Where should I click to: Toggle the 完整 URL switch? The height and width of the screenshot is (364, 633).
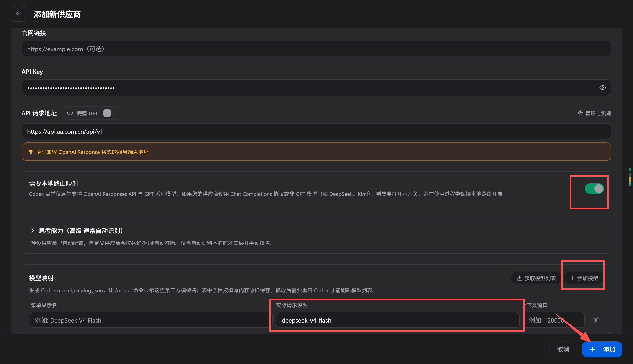click(x=110, y=113)
